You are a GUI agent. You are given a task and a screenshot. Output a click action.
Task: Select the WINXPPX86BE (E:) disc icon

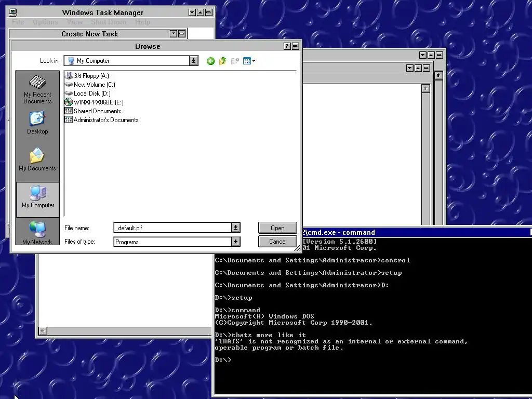coord(69,102)
